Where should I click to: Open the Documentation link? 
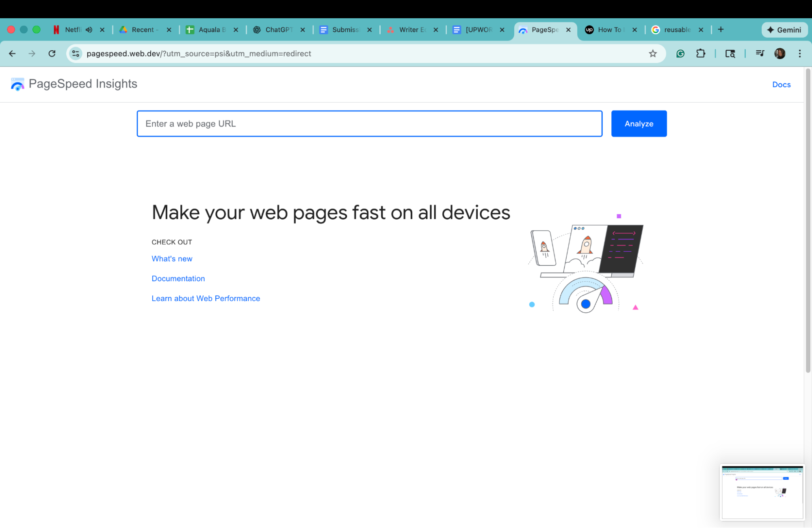[178, 279]
